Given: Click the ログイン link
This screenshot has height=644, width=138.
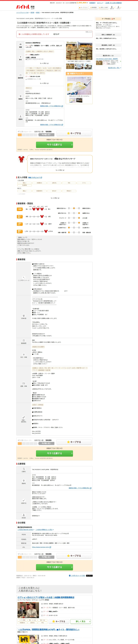Looking at the screenshot, I should coord(100,3).
